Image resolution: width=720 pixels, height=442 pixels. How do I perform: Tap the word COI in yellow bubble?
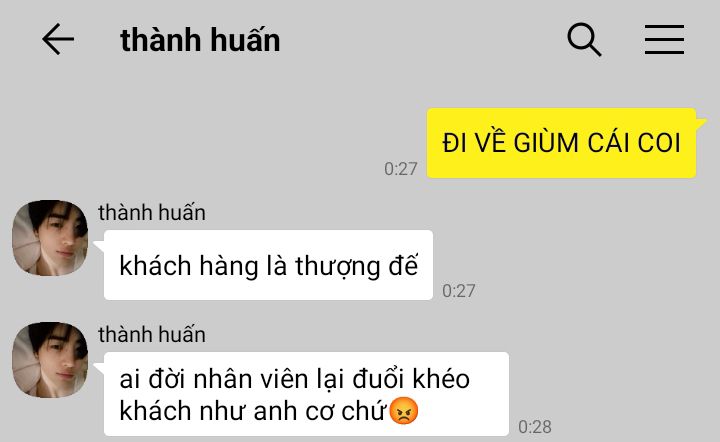tap(658, 143)
